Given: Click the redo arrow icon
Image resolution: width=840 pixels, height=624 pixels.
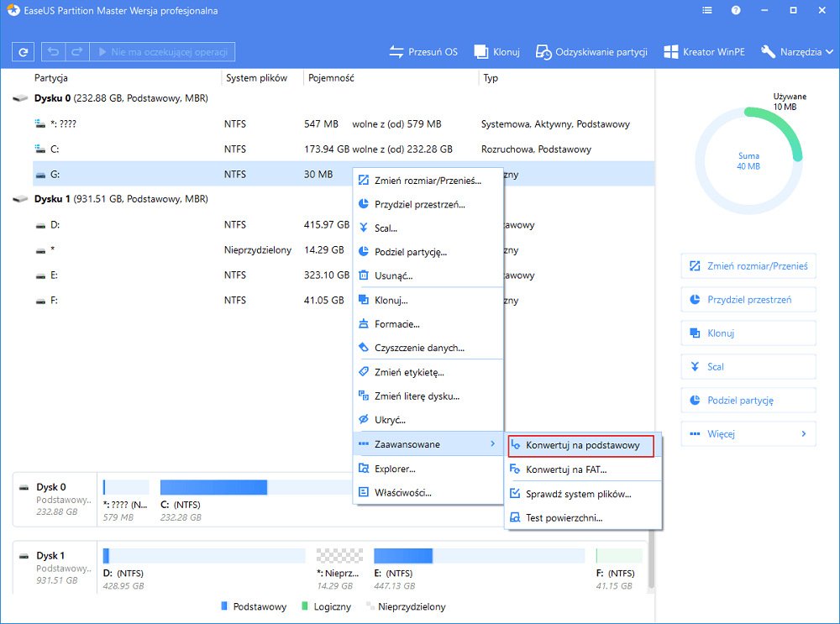Looking at the screenshot, I should coord(77,52).
